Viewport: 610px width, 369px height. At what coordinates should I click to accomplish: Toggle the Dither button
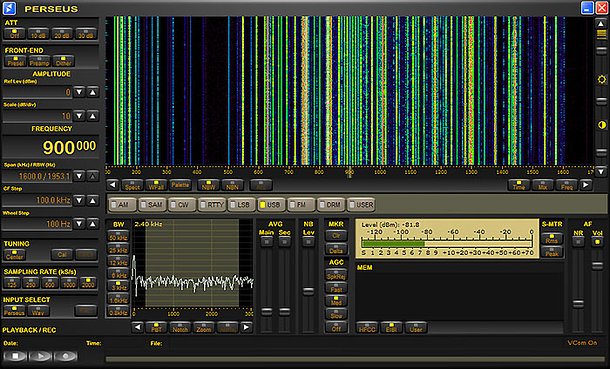pos(63,61)
